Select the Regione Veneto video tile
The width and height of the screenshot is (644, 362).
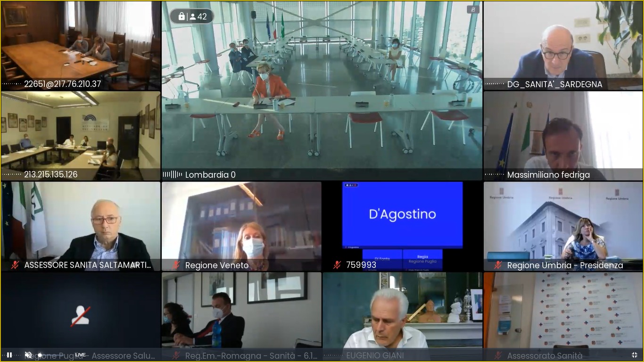(x=241, y=226)
